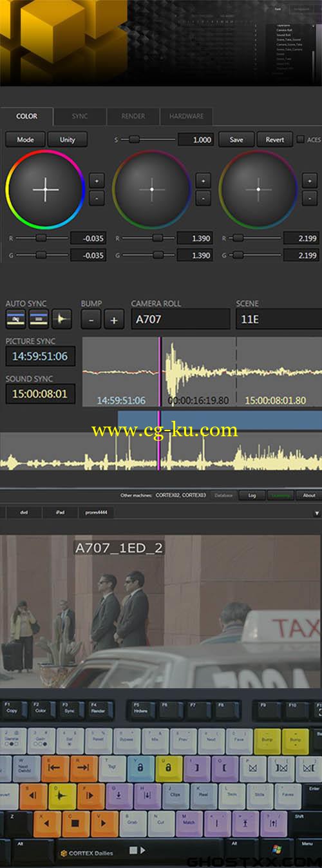This screenshot has height=868, width=322.
Task: Click the plus button beside the rainbow color wheel
Action: (x=97, y=180)
